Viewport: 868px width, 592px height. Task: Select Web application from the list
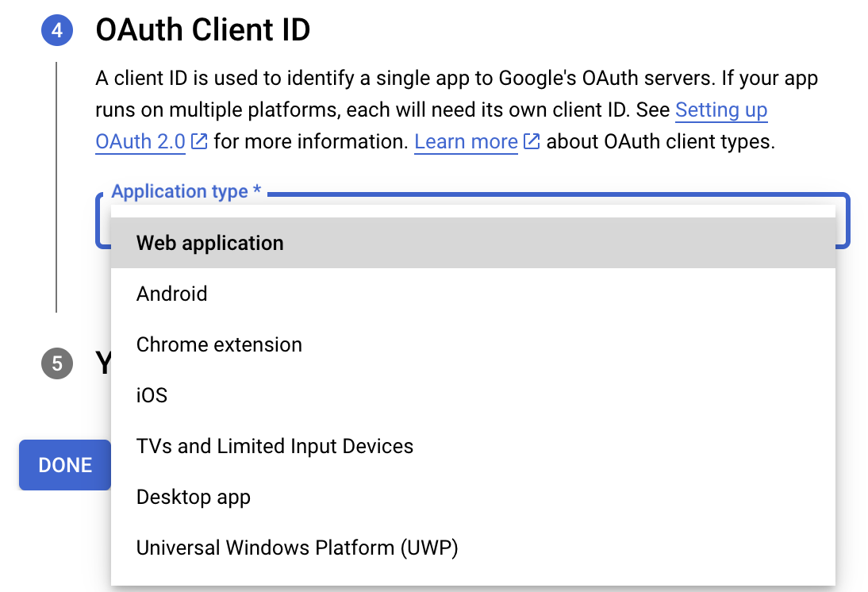point(473,243)
